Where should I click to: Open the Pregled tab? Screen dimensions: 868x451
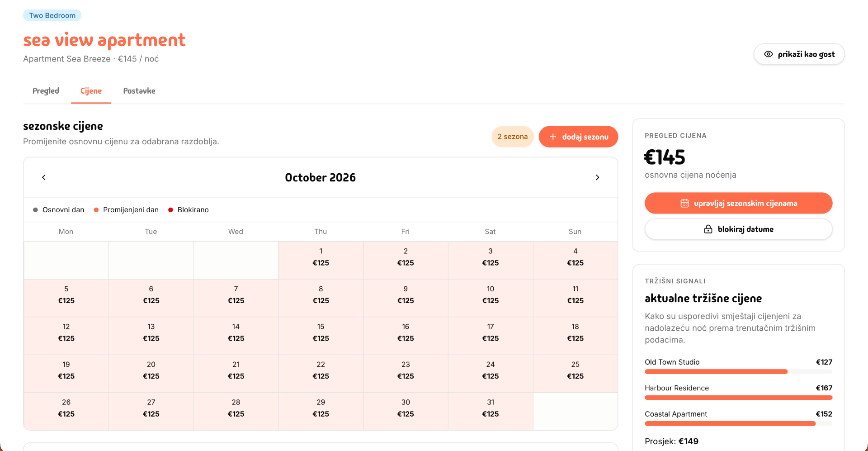[46, 91]
